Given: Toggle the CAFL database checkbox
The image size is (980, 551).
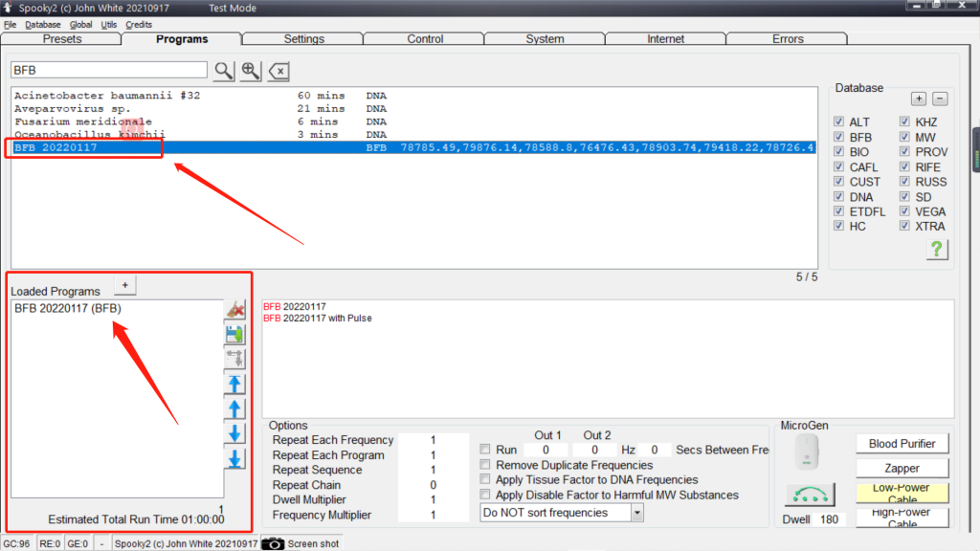Looking at the screenshot, I should [839, 167].
